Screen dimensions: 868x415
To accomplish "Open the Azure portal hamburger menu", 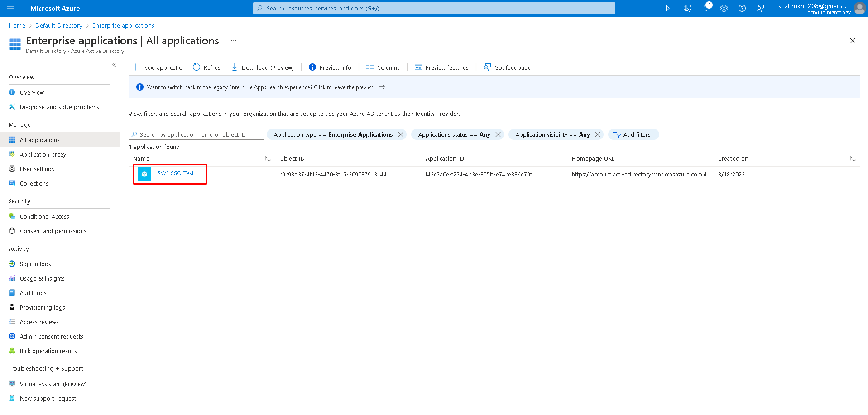I will point(11,8).
